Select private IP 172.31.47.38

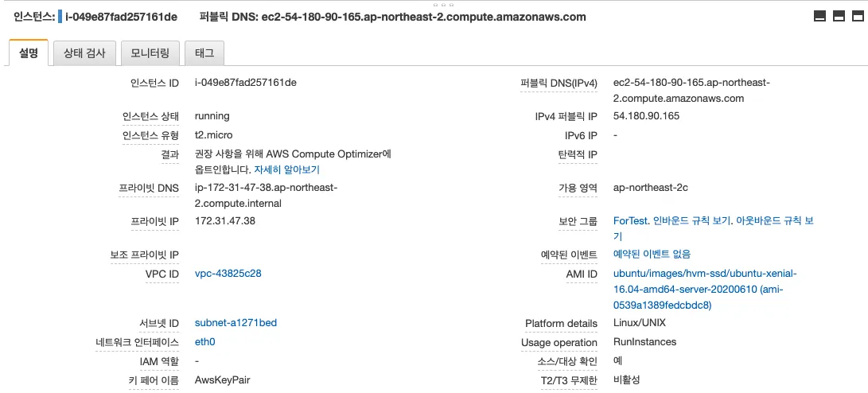coord(224,221)
